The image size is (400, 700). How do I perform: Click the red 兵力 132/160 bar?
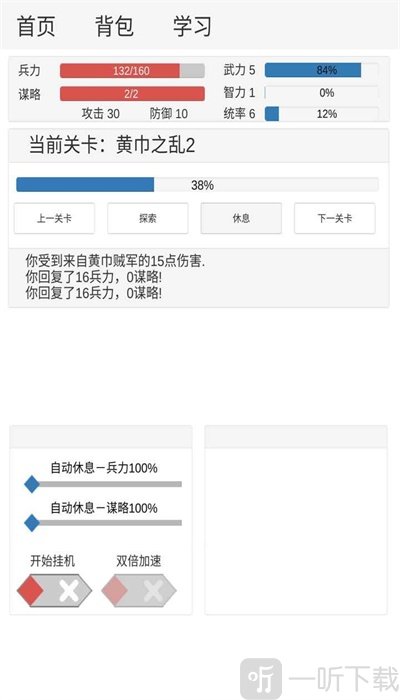point(132,71)
